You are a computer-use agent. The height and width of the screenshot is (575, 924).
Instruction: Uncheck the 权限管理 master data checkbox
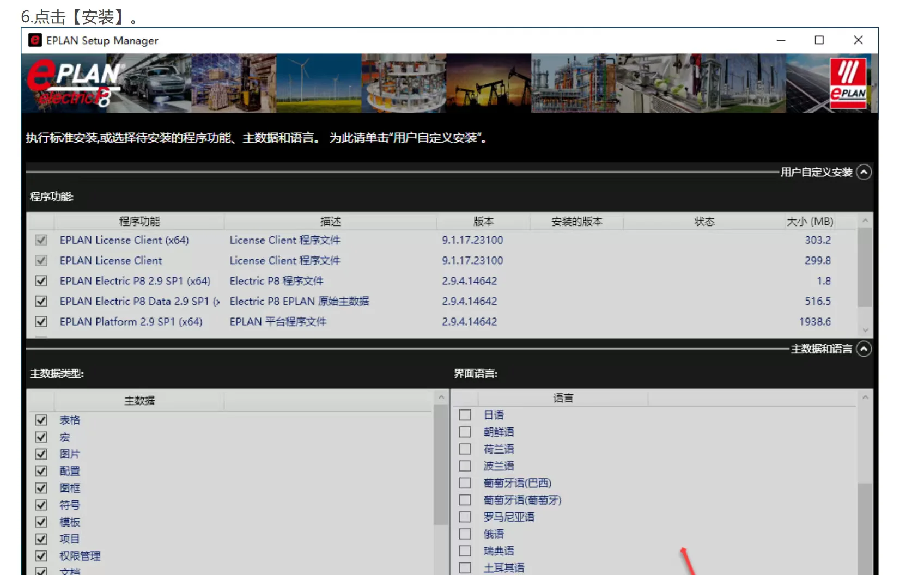point(41,556)
